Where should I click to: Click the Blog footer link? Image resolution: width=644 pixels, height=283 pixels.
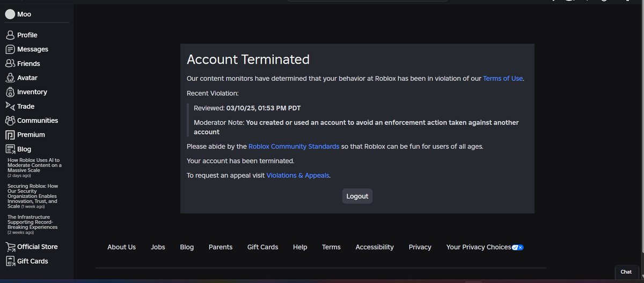coord(187,247)
